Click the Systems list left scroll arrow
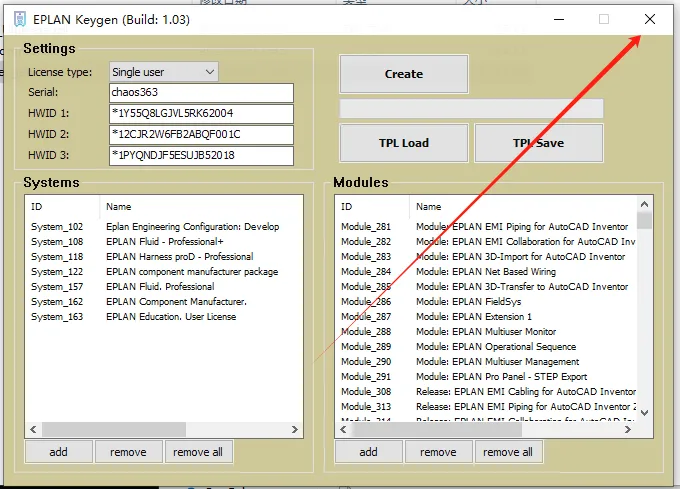Viewport: 680px width, 489px height. tap(33, 430)
